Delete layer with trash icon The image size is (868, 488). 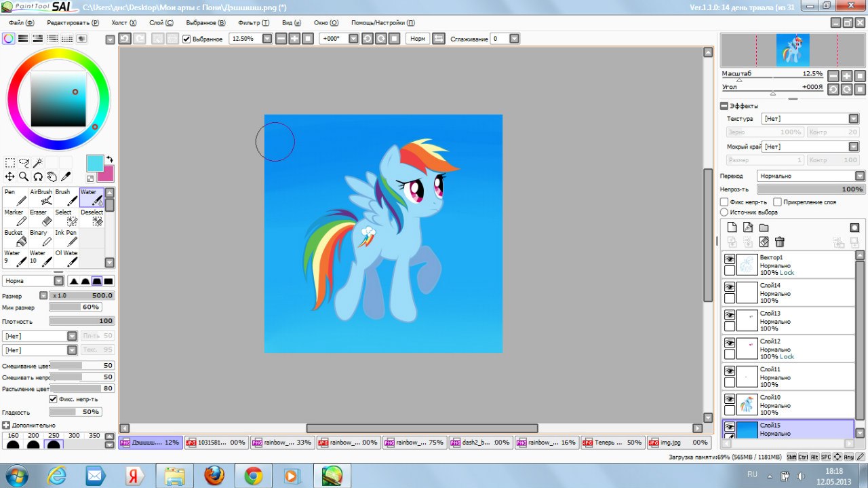tap(780, 242)
